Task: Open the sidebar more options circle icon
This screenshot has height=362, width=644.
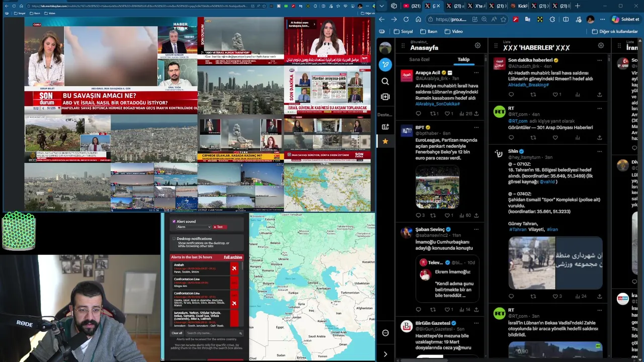Action: coord(385,333)
